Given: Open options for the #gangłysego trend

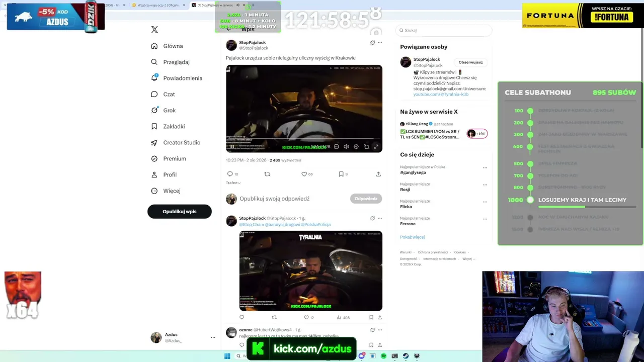Looking at the screenshot, I should coord(485,168).
